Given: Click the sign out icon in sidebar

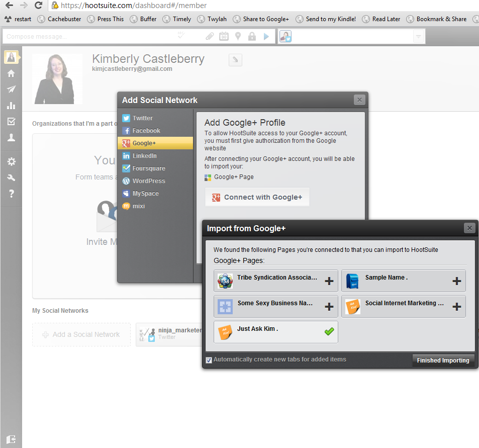Looking at the screenshot, I should pos(11,439).
